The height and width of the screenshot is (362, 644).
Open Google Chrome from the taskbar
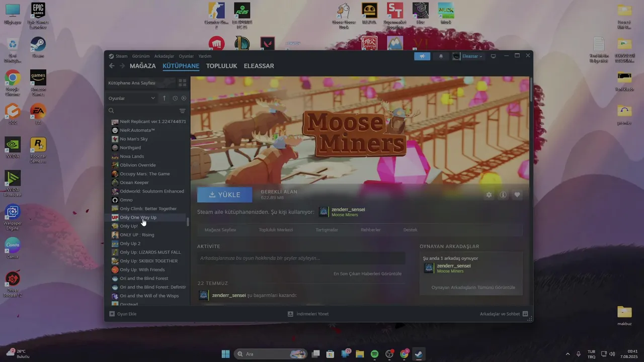point(404,354)
